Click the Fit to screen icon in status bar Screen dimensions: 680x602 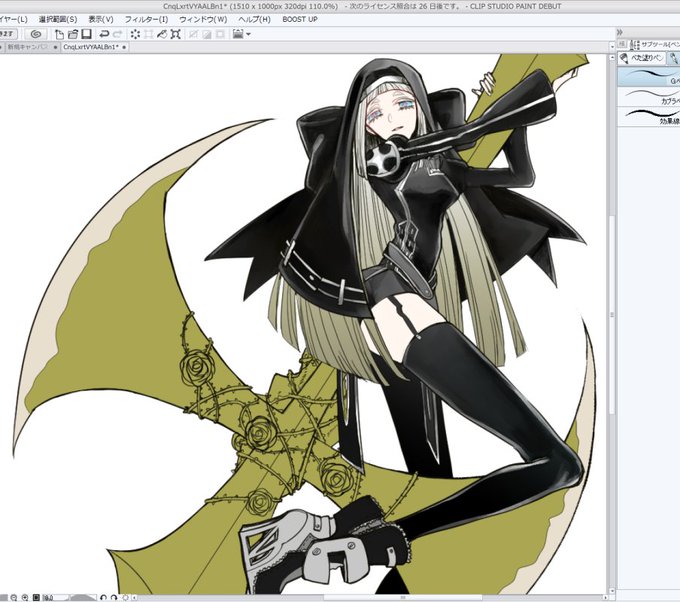[x=36, y=598]
